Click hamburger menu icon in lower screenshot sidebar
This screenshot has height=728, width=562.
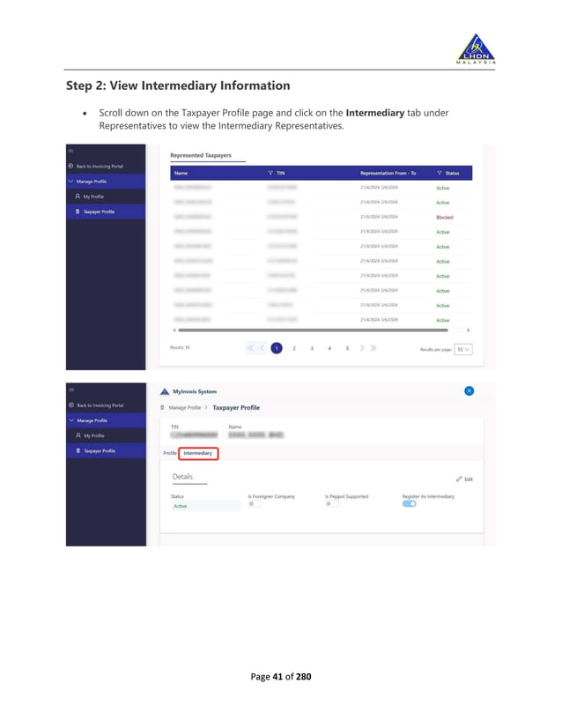(71, 390)
